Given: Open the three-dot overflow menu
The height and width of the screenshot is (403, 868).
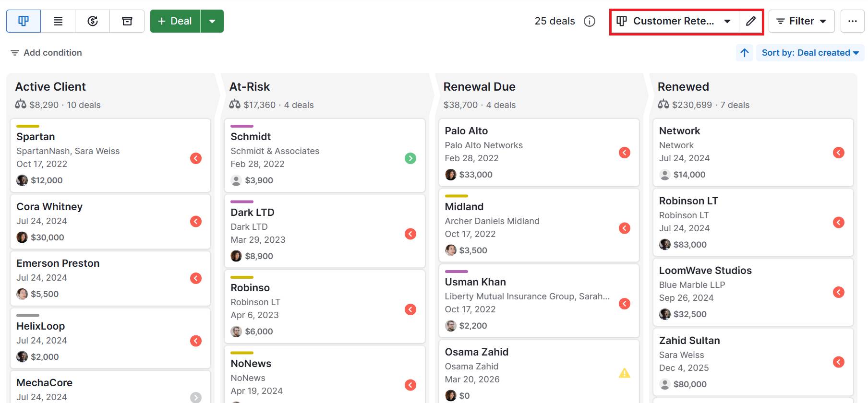Looking at the screenshot, I should pos(853,21).
